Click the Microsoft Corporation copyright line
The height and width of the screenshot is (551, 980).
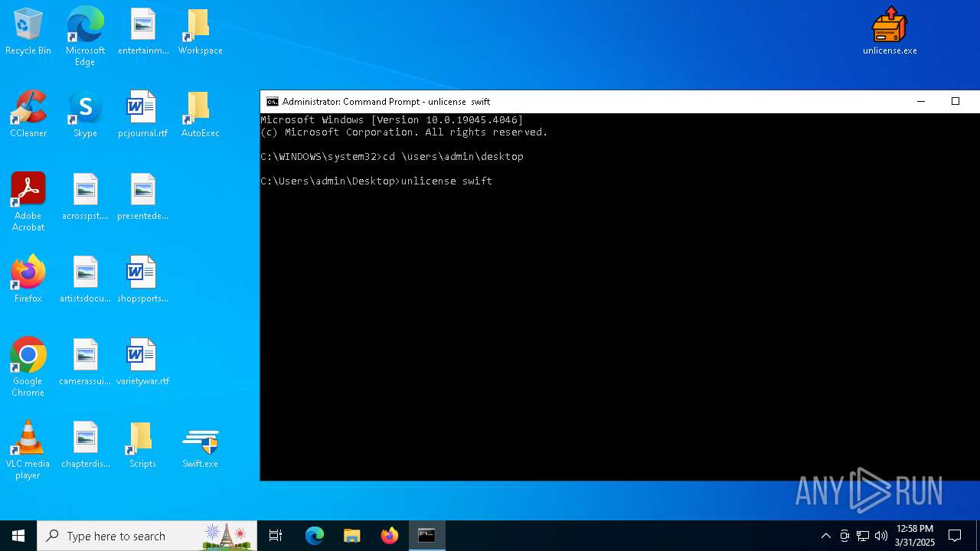404,132
